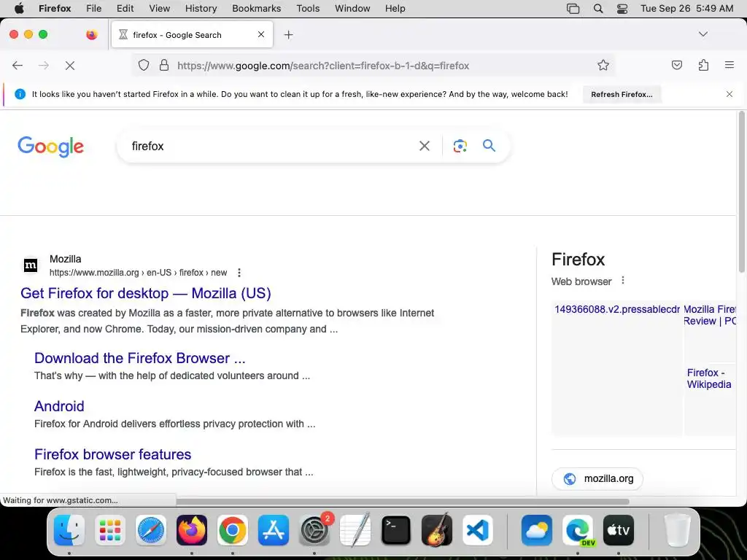This screenshot has height=560, width=747.
Task: Open the View menu
Action: (x=159, y=8)
